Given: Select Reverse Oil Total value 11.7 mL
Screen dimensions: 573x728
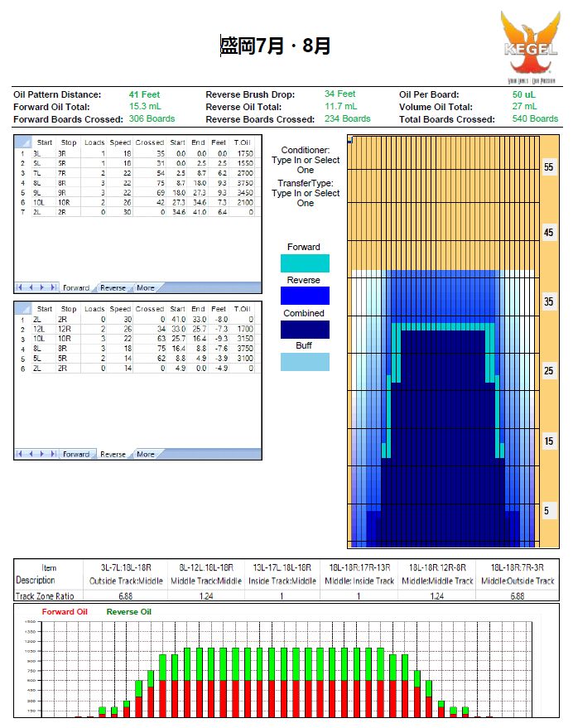Looking at the screenshot, I should tap(341, 106).
